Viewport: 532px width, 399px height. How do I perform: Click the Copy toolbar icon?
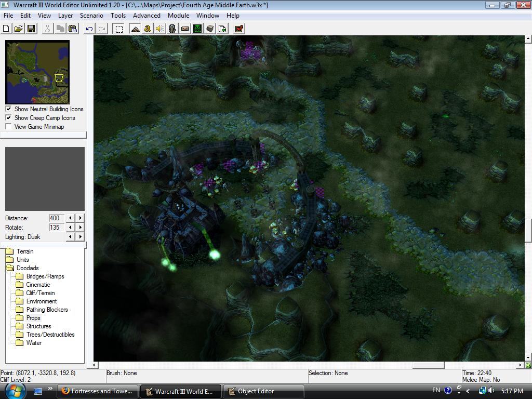click(60, 29)
